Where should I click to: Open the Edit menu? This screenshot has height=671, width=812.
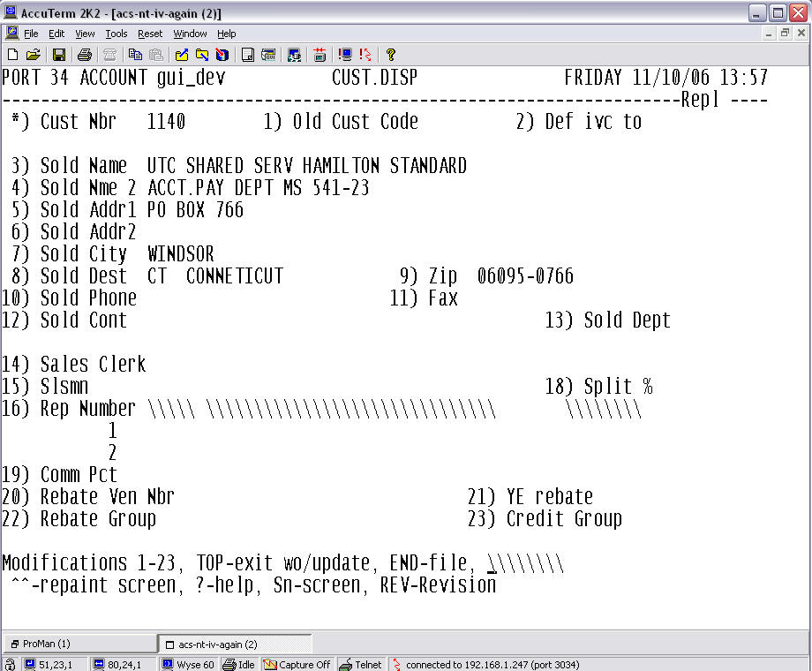click(x=56, y=34)
